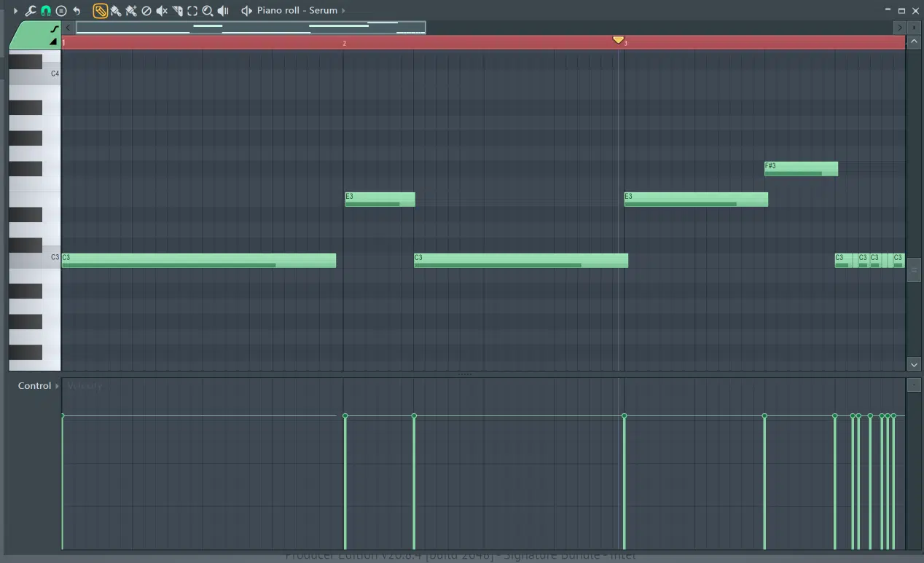Pick the Zoom magnifier tool
Image resolution: width=924 pixels, height=563 pixels.
(x=208, y=11)
